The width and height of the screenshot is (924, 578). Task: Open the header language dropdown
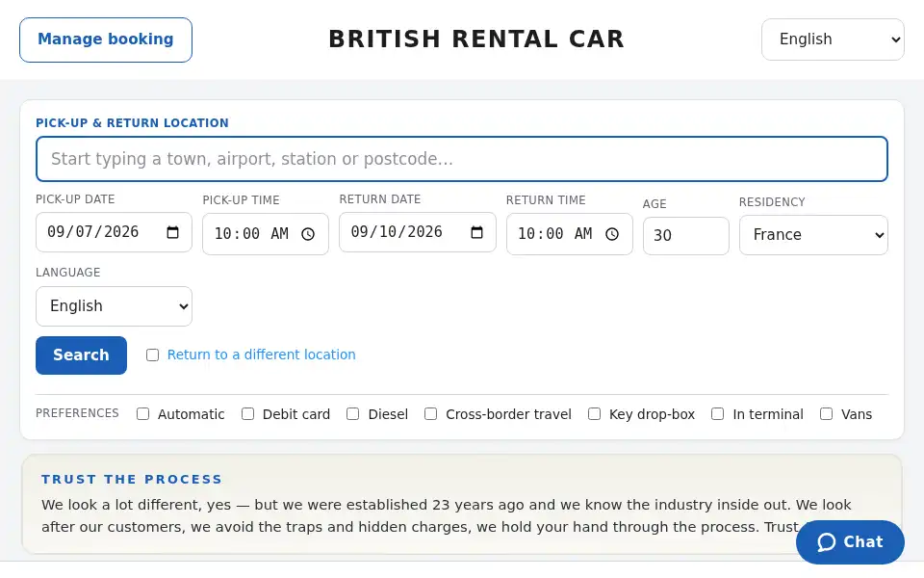pos(833,39)
